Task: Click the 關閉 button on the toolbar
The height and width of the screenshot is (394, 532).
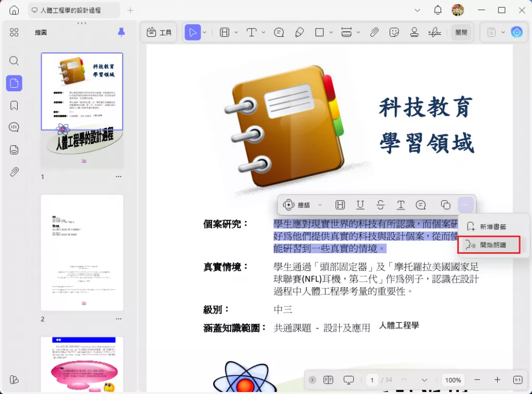Action: [461, 32]
